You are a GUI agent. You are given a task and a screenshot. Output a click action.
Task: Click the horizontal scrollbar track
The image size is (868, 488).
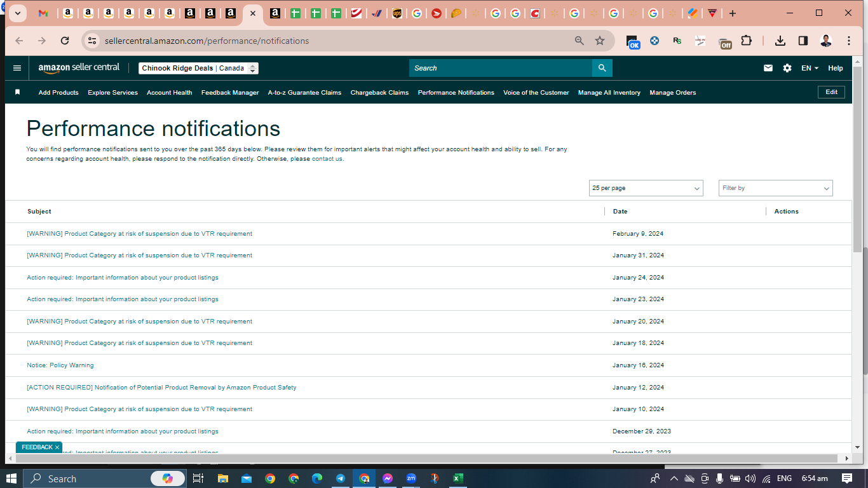tap(426, 458)
